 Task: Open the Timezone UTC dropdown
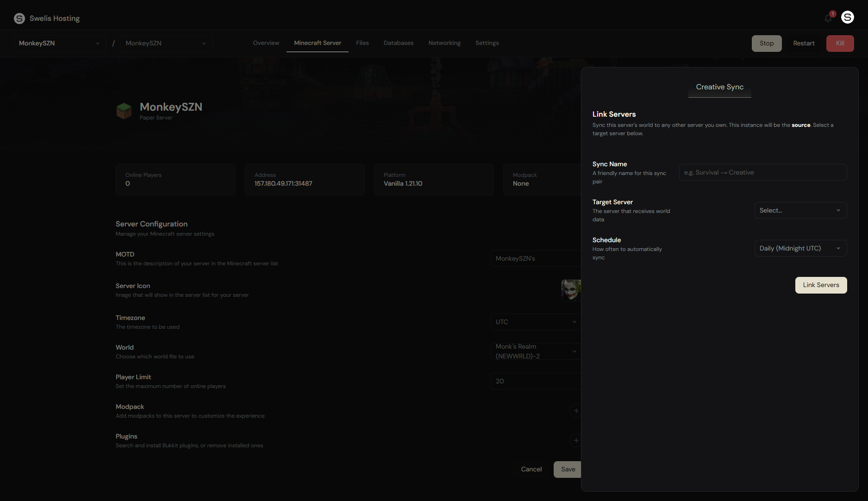coord(535,322)
